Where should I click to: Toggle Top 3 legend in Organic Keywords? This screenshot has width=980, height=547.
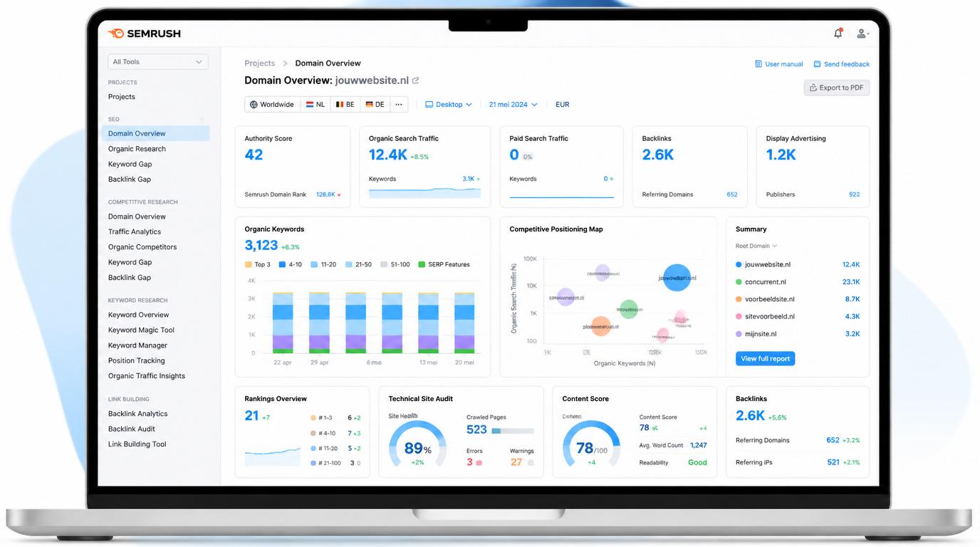258,264
